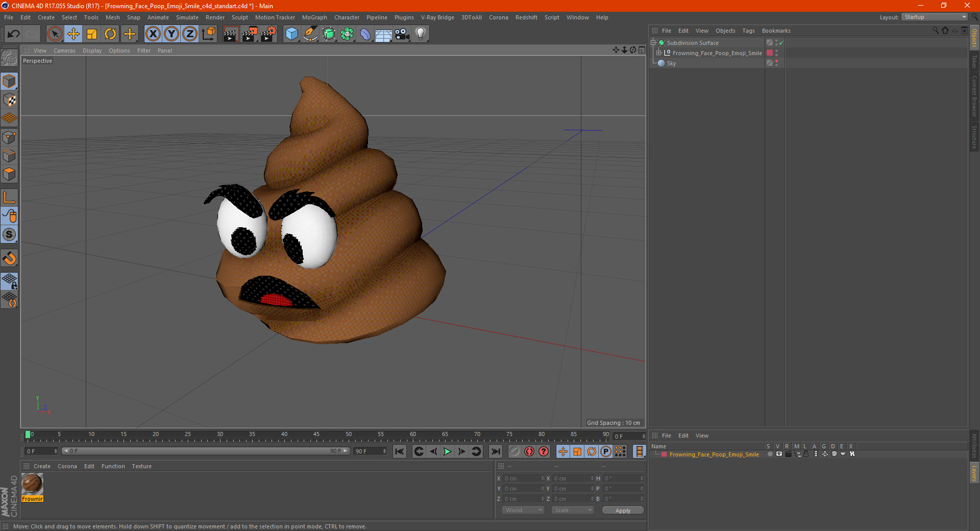Open the array modeling objects icon
Viewport: 980px width, 531px height.
347,34
